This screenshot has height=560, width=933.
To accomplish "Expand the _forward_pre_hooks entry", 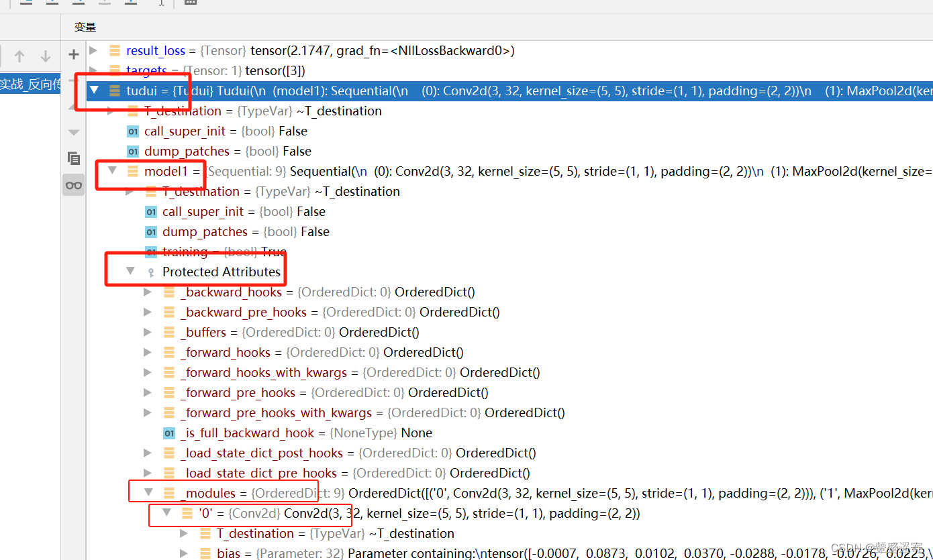I will [x=148, y=393].
